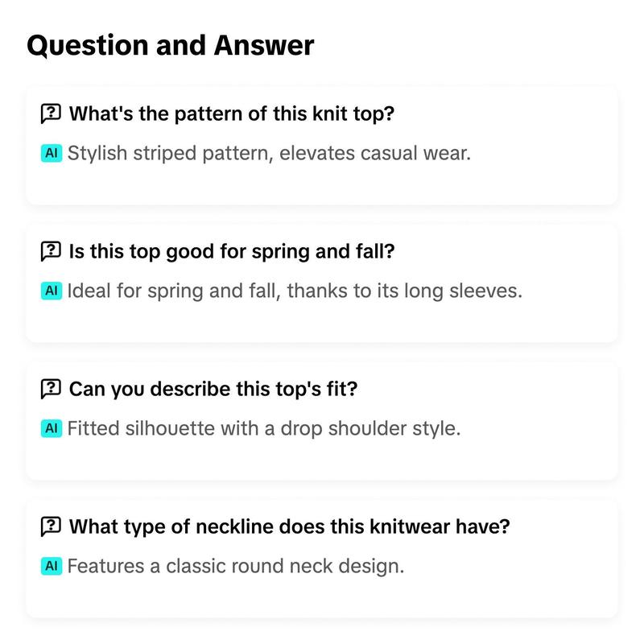Screen dimensions: 644x644
Task: Click question icon beside spring and fall question
Action: tap(51, 251)
